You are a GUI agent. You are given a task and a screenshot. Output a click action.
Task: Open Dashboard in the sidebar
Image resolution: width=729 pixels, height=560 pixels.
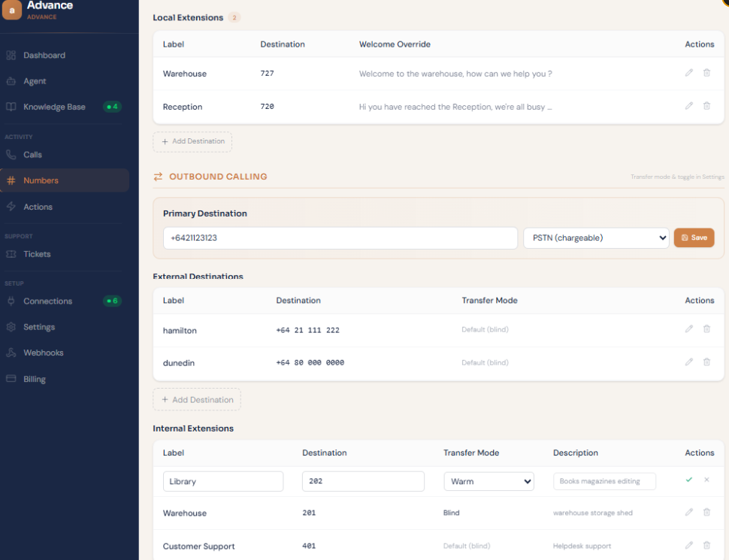[44, 56]
